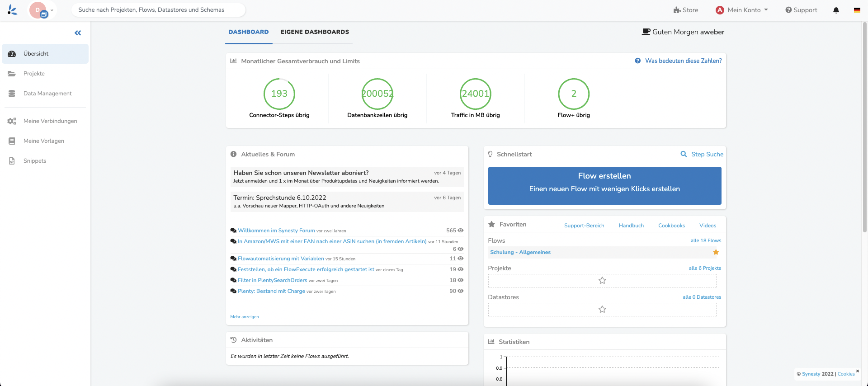Viewport: 868px width, 386px height.
Task: Click the empty star under Projekte
Action: point(602,281)
